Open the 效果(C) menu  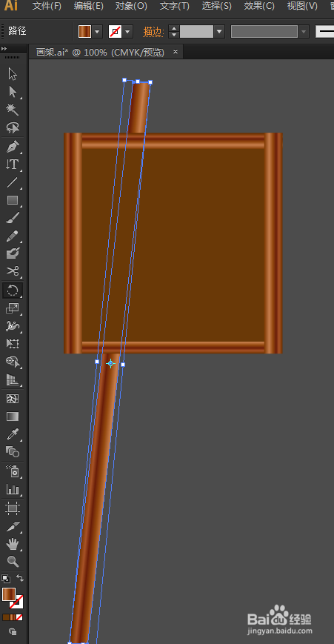click(x=259, y=6)
